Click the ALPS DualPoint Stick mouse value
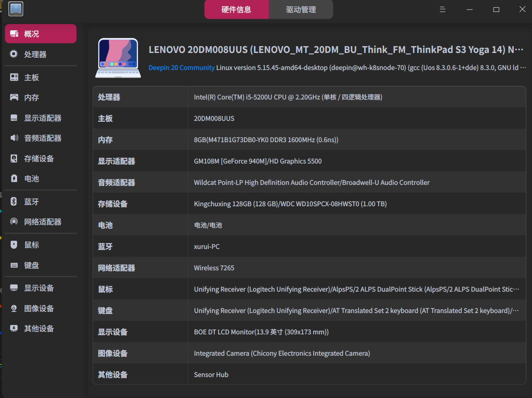The height and width of the screenshot is (398, 532). (x=357, y=289)
